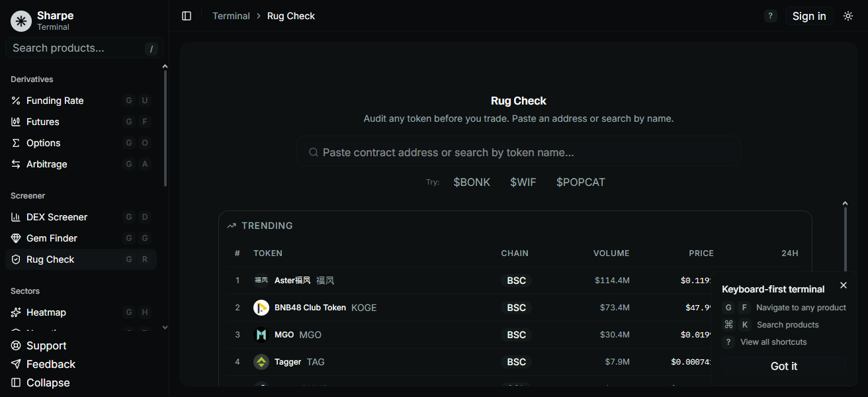Viewport: 868px width, 397px height.
Task: Click the up chevron on the right scrollbar
Action: (845, 202)
